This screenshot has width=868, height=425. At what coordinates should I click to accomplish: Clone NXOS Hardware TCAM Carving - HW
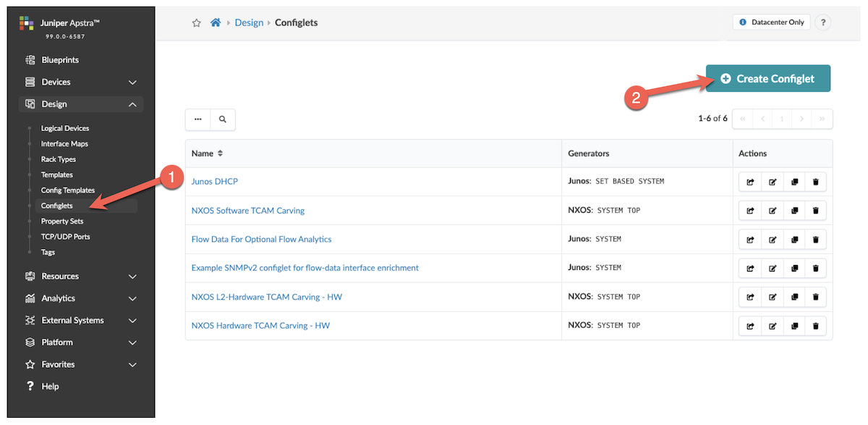[793, 326]
